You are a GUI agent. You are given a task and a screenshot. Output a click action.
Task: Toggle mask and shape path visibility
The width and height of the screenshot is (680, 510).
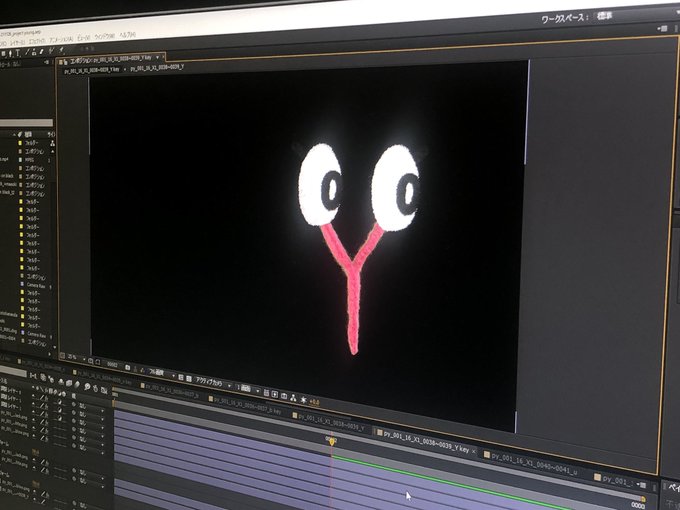tap(98, 362)
